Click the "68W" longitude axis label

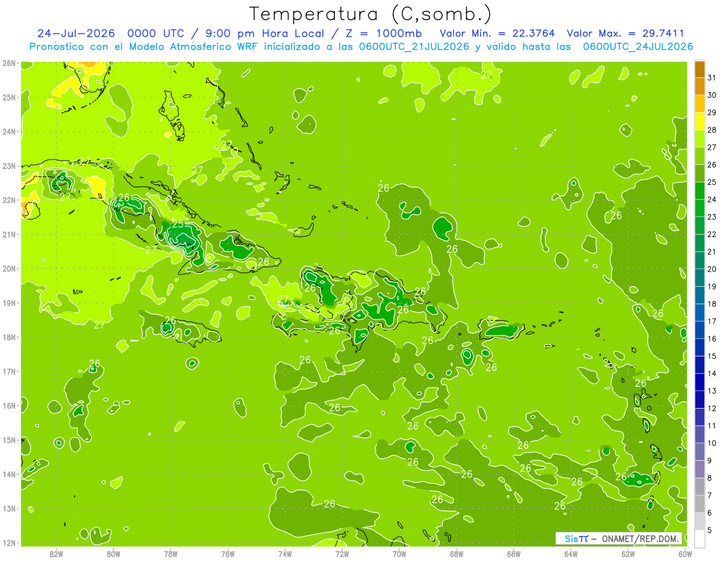(456, 554)
